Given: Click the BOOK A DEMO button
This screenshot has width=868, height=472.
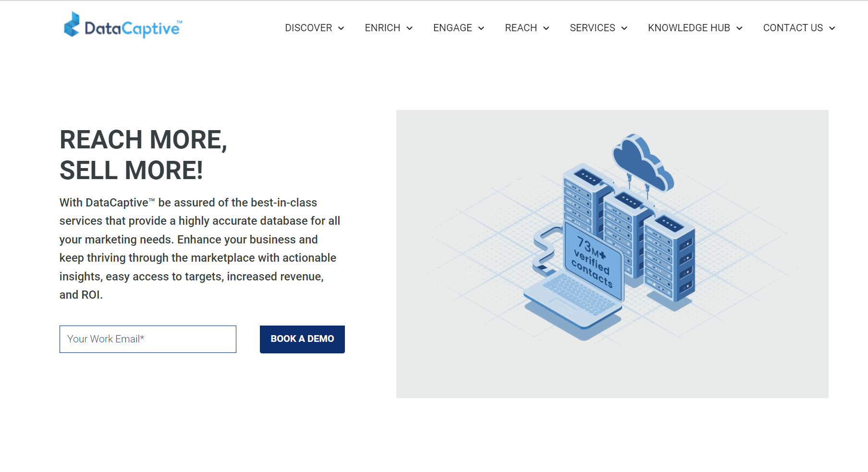Looking at the screenshot, I should point(302,339).
